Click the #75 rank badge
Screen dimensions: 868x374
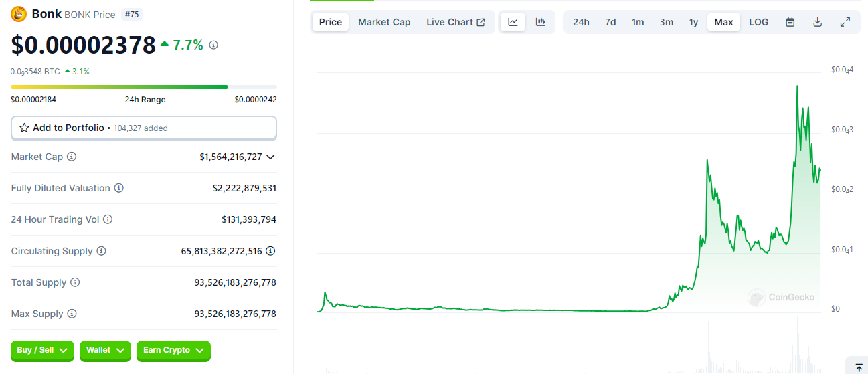(132, 14)
